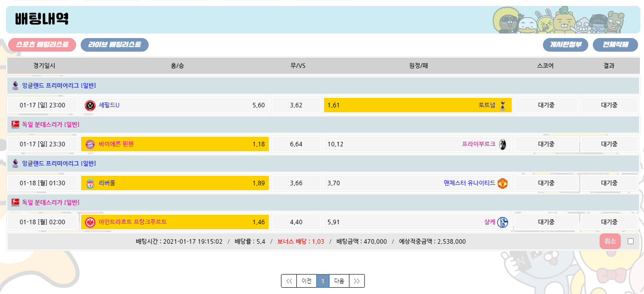Click the first Premier League logo icon
644x294 pixels.
pos(15,86)
